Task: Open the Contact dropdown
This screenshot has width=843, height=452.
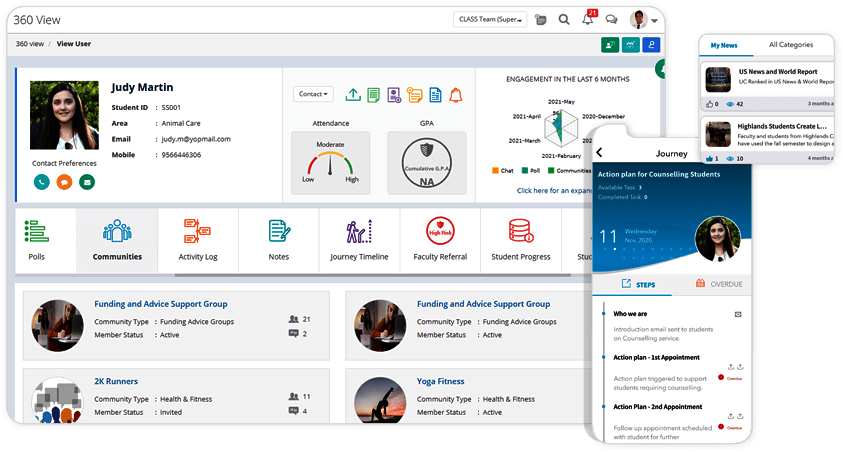Action: click(x=313, y=94)
